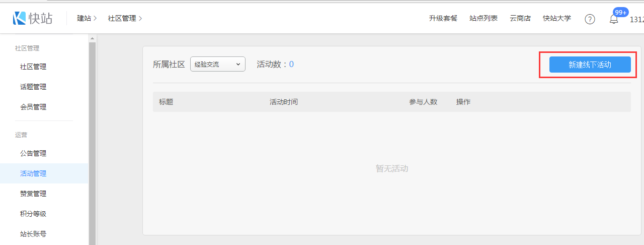Open 话题管理 in the sidebar
Screen dimensions: 644x245
33,87
